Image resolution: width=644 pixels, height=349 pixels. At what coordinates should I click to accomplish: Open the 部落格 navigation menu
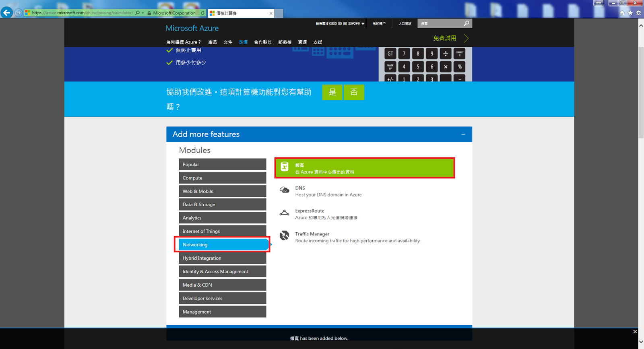285,42
